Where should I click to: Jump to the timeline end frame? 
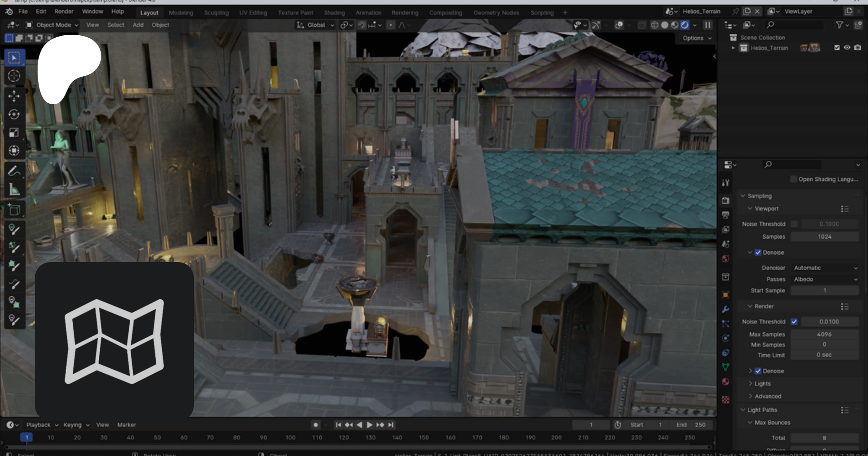[x=391, y=425]
